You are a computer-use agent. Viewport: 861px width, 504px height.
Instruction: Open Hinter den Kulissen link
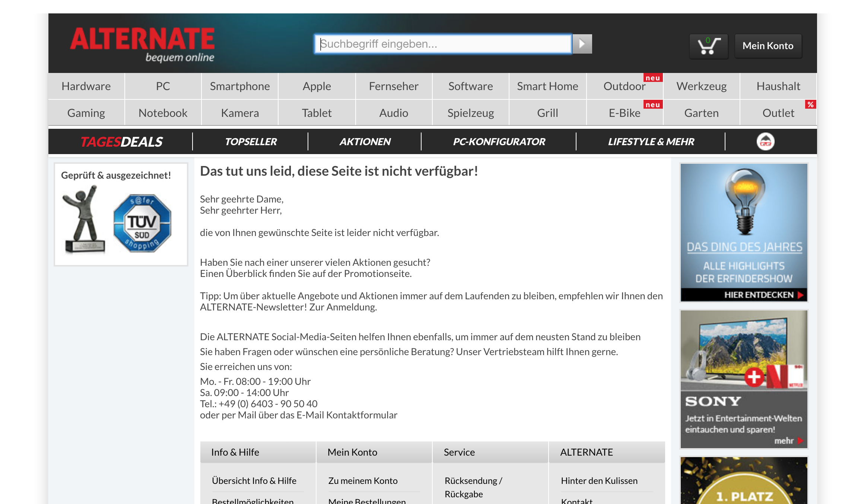(599, 481)
